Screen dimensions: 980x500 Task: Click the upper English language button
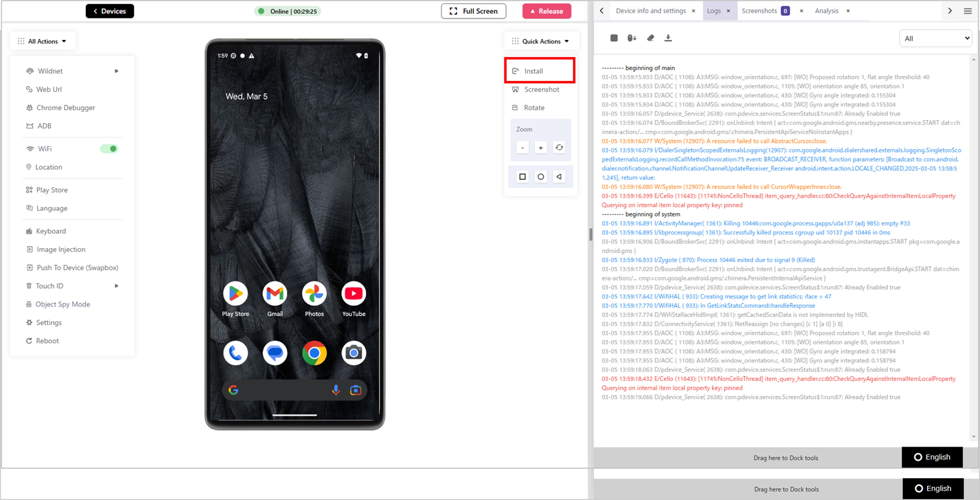pyautogui.click(x=932, y=457)
